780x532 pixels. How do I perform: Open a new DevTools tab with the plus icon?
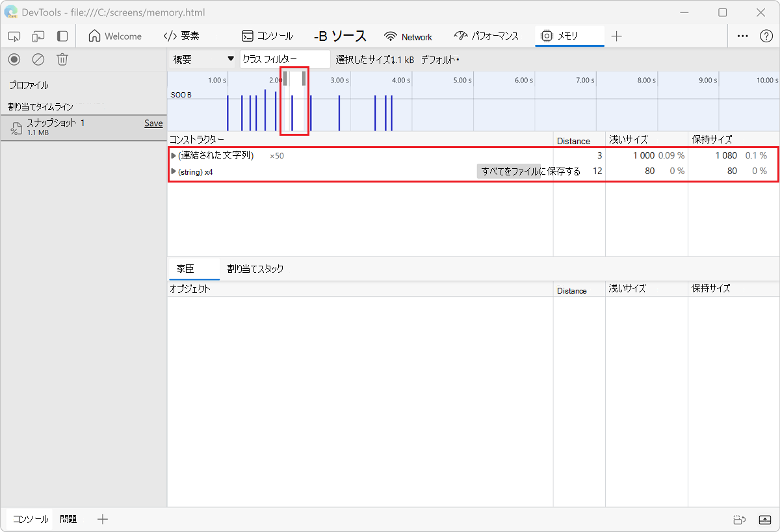point(616,36)
